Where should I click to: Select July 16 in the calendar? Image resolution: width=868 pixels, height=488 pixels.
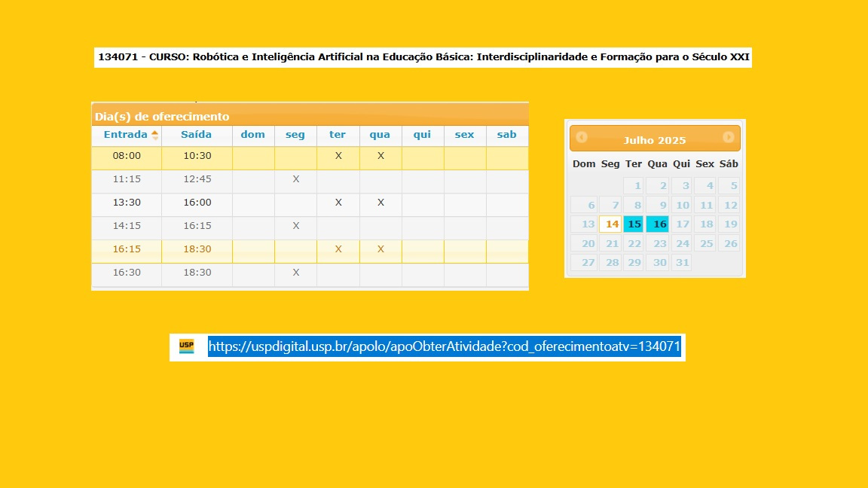point(658,224)
